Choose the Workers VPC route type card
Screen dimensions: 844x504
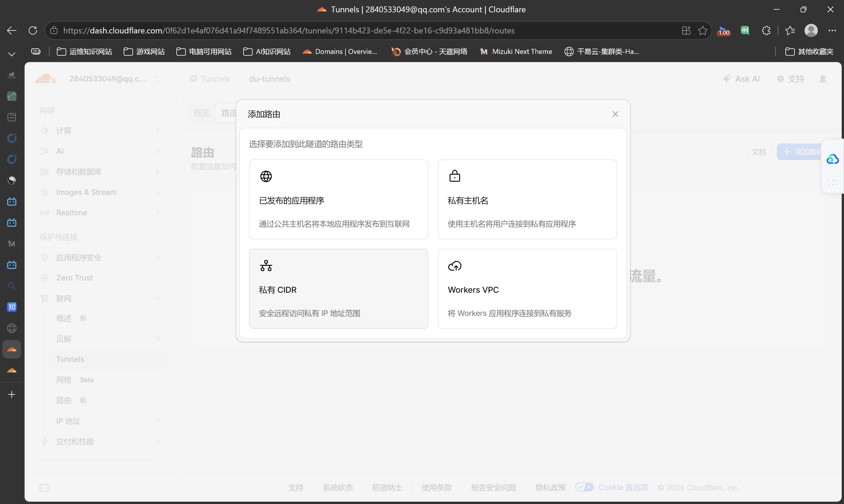tap(527, 289)
